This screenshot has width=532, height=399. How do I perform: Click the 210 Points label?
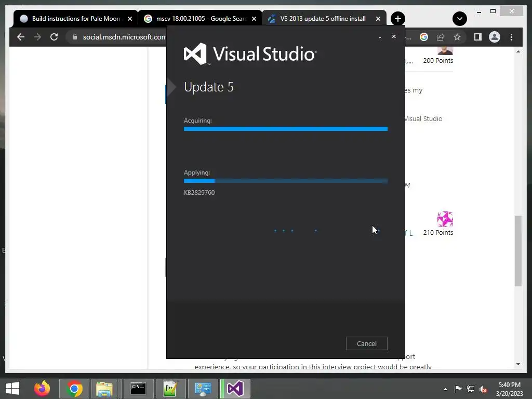pos(438,232)
